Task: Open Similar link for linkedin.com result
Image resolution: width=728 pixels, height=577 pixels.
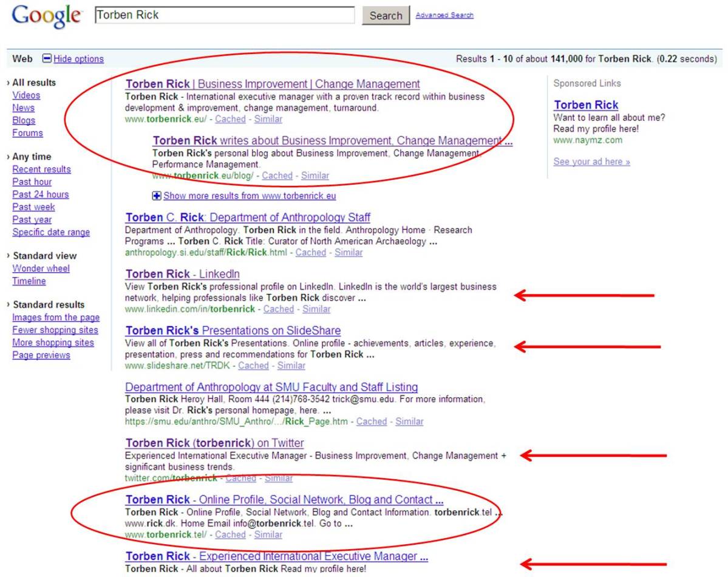Action: [316, 309]
